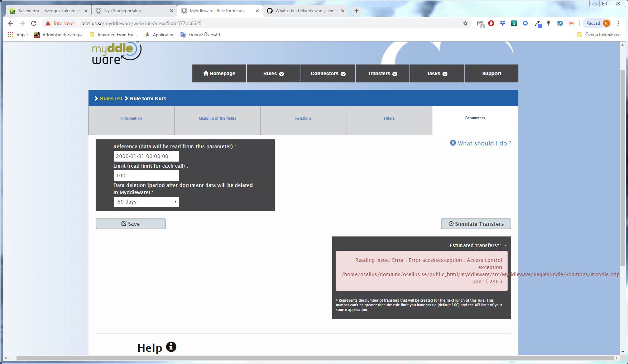Click the Save button

tap(130, 224)
